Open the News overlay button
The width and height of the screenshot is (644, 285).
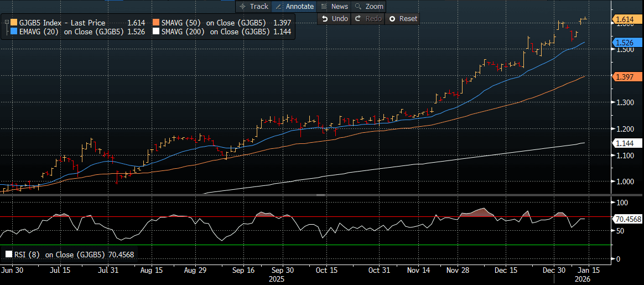(x=334, y=6)
